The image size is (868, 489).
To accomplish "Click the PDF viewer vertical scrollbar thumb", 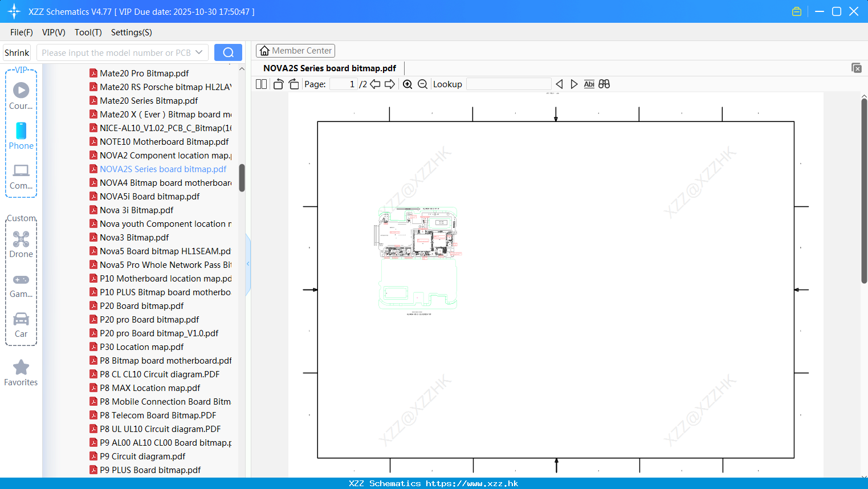I will [864, 191].
